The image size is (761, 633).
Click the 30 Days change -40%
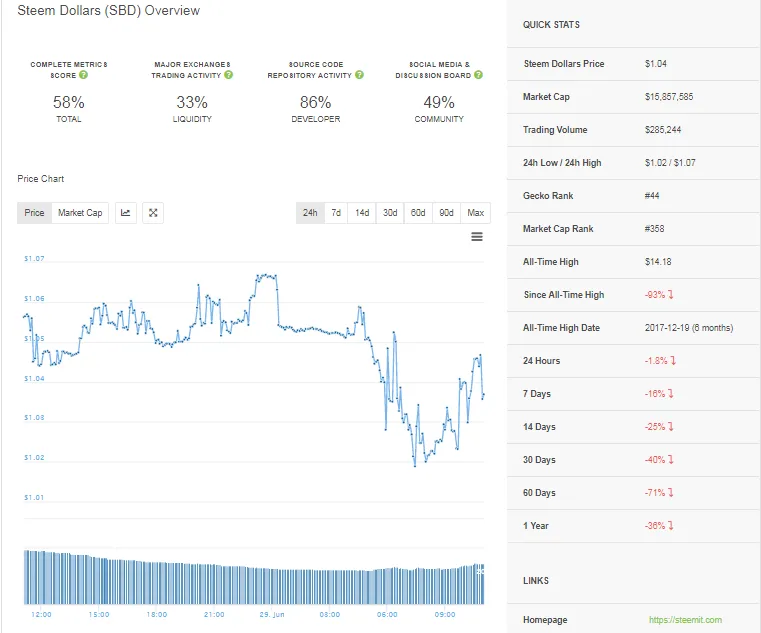(x=659, y=460)
